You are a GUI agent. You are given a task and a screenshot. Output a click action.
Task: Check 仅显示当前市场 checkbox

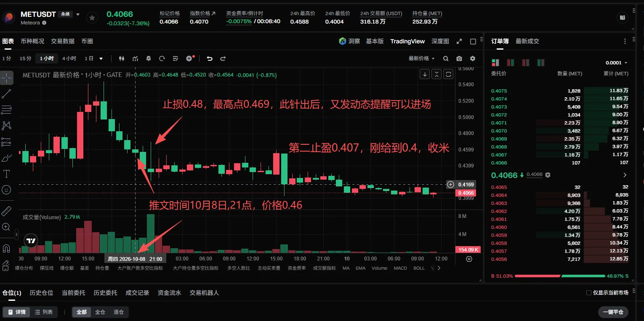tap(589, 293)
